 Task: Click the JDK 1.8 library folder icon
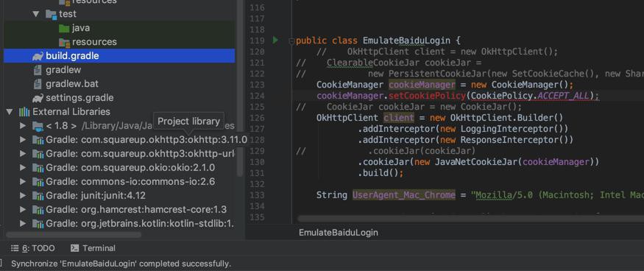tap(38, 126)
